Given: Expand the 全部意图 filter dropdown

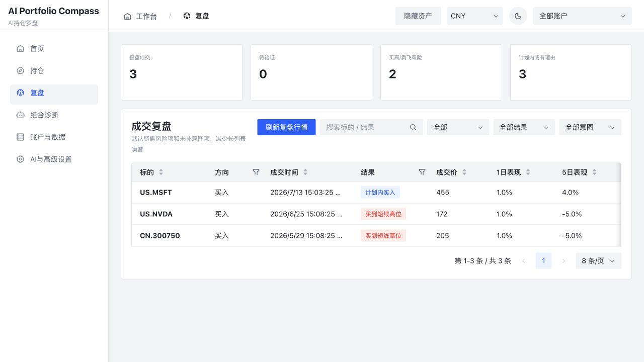Looking at the screenshot, I should pos(590,127).
